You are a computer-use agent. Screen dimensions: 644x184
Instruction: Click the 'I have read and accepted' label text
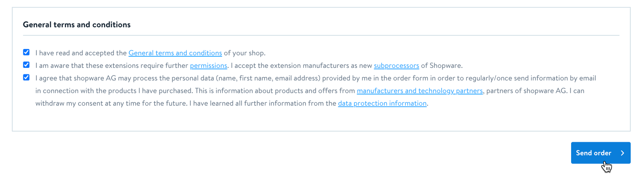pos(80,53)
